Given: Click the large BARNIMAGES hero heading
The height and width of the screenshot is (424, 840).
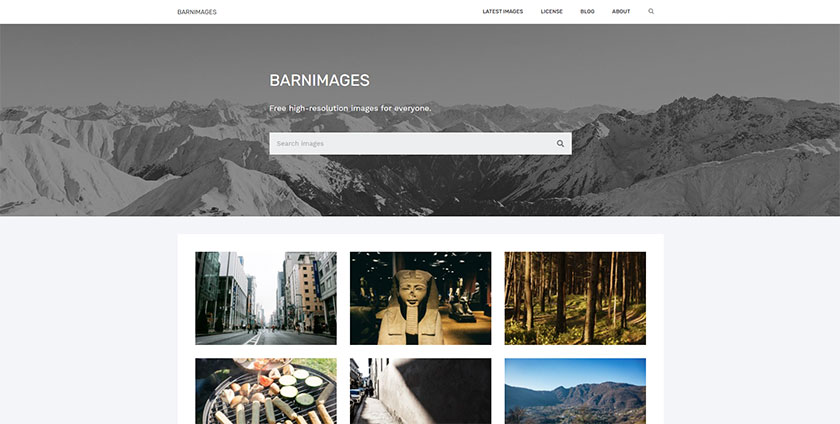Looking at the screenshot, I should tap(319, 80).
